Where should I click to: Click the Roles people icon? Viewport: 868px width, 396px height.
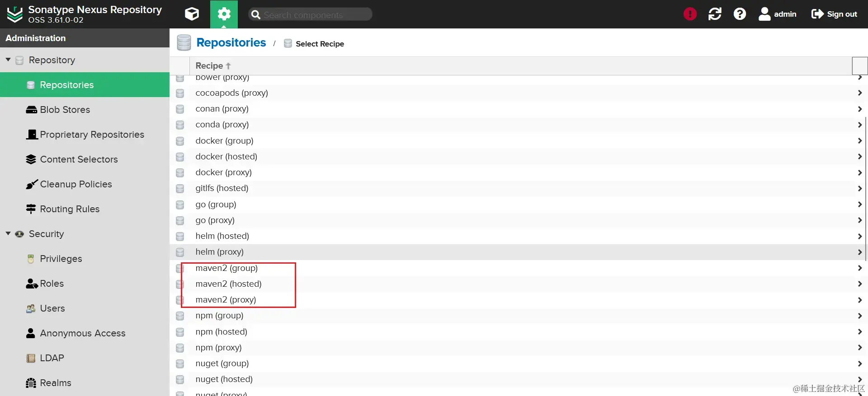tap(32, 284)
